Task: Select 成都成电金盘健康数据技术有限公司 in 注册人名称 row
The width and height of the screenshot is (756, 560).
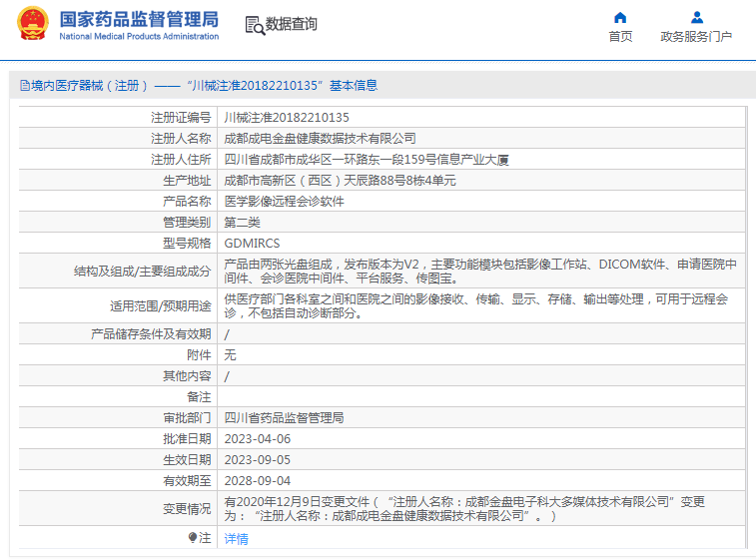Action: pos(320,139)
